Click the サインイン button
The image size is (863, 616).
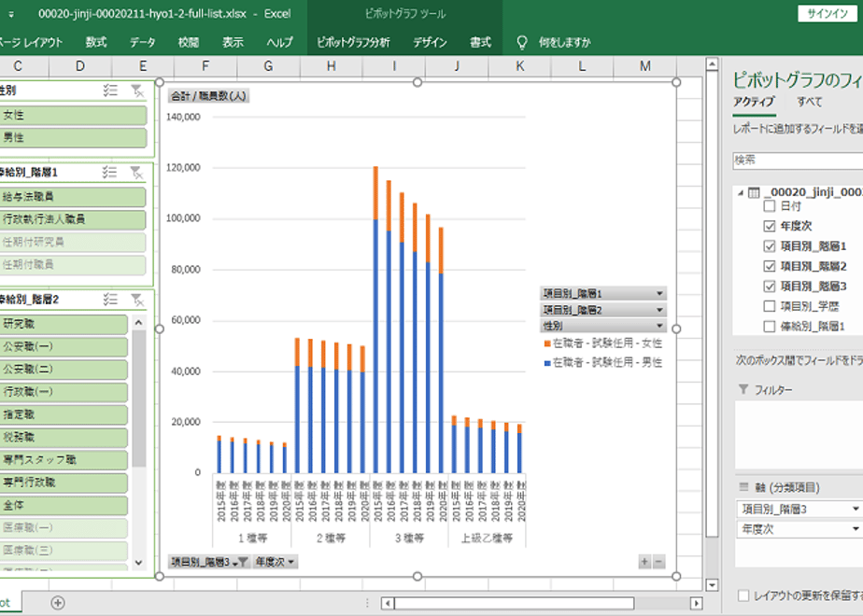click(828, 14)
